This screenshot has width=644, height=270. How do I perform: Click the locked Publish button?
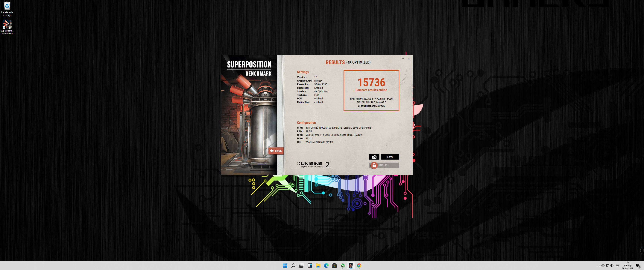tap(384, 165)
